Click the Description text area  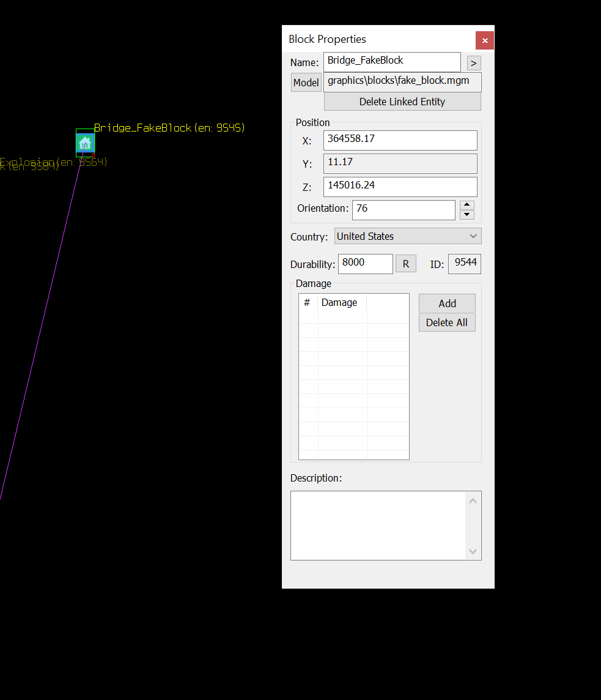click(378, 526)
